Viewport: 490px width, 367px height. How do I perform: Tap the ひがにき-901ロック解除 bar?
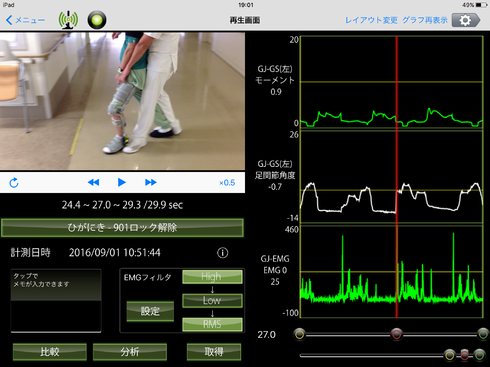122,228
